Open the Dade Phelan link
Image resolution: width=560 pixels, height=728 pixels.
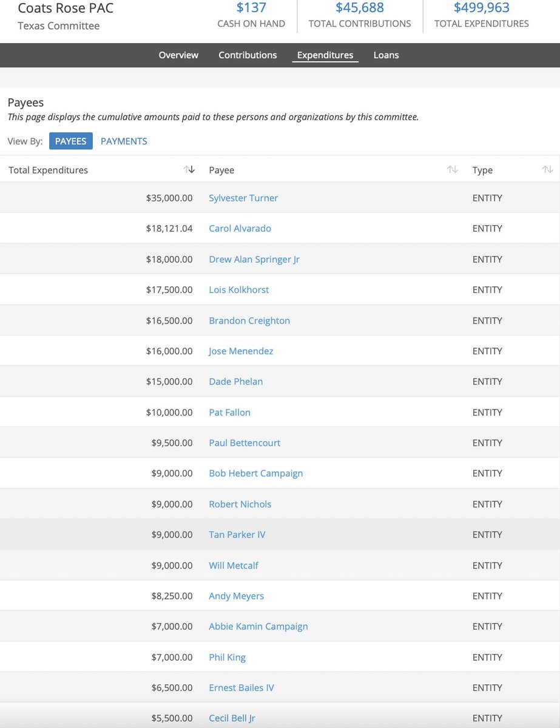(235, 382)
